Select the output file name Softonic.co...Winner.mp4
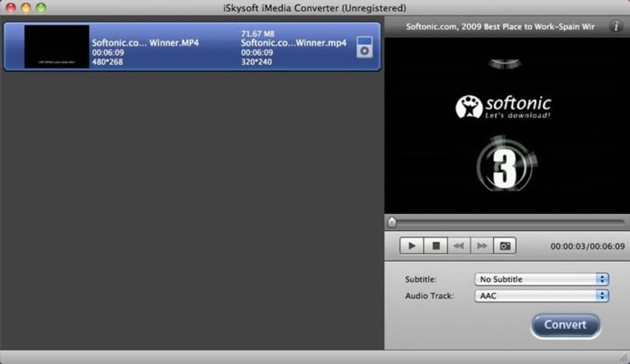Image resolution: width=630 pixels, height=364 pixels. tap(293, 43)
